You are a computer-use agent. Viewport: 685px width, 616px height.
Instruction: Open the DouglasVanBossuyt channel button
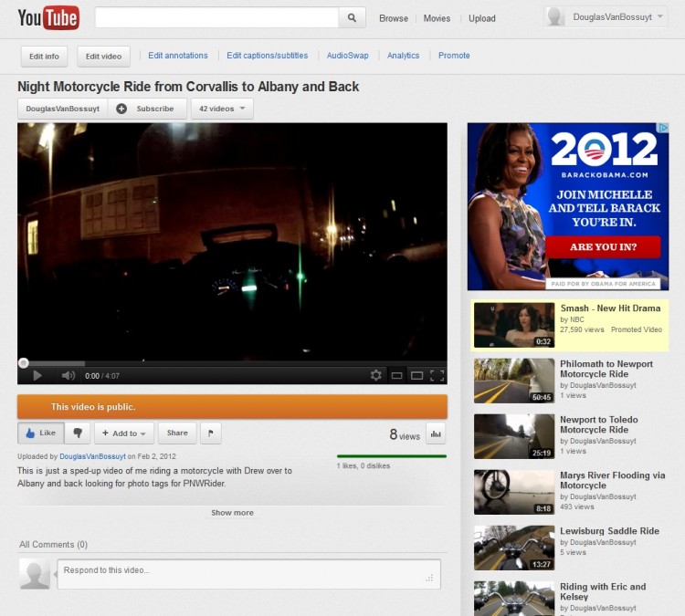(x=63, y=109)
